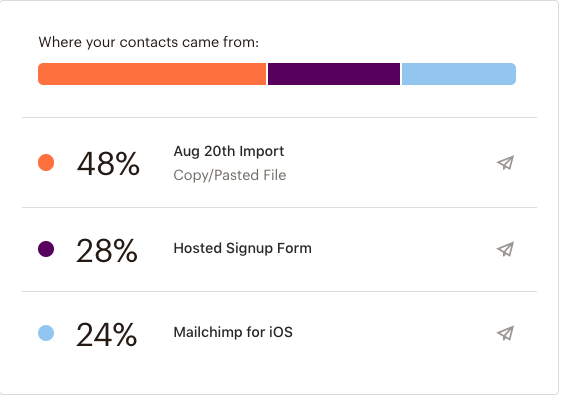Click the 48% figure

(108, 164)
